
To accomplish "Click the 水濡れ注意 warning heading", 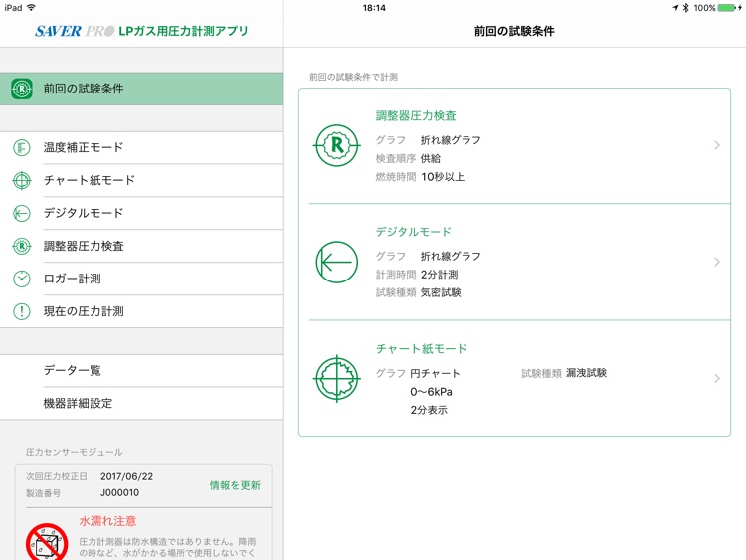I will tap(108, 521).
